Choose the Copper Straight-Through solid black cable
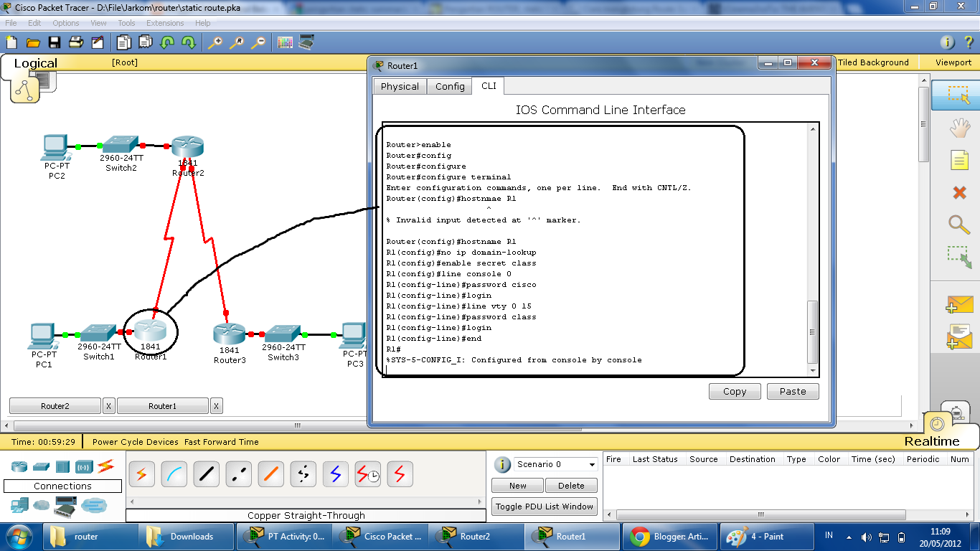 click(207, 474)
